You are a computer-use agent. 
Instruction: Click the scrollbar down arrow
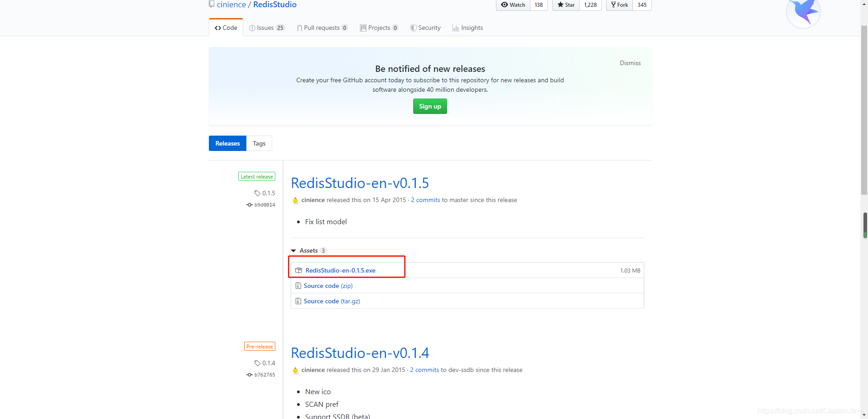(x=864, y=414)
